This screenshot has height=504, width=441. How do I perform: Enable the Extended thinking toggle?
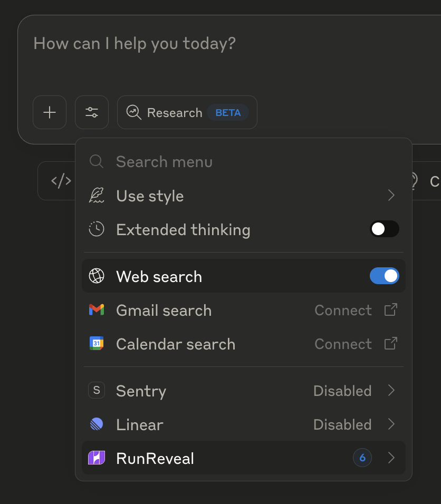coord(384,229)
